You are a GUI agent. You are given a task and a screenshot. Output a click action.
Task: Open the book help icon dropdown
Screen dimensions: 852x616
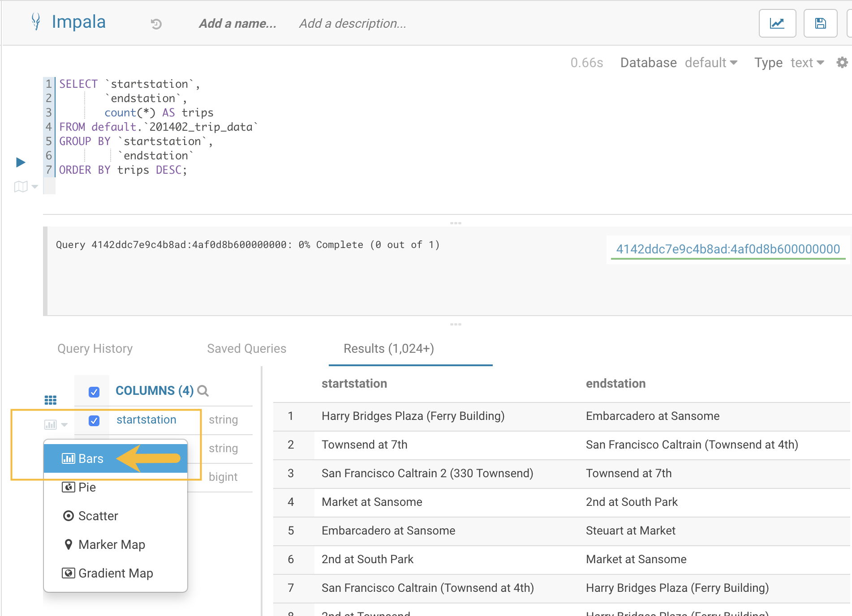(25, 187)
